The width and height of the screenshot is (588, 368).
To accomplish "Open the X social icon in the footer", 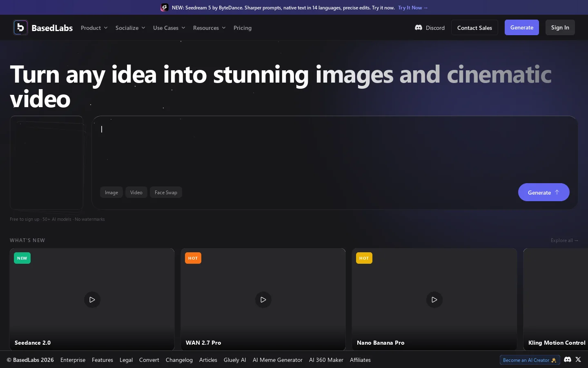I will [x=578, y=359].
